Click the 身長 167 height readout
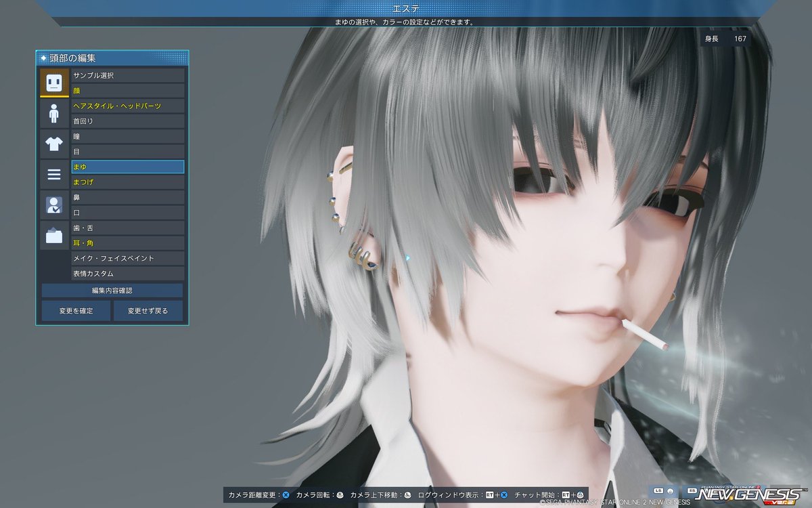Screen dimensions: 812x508 [725, 39]
